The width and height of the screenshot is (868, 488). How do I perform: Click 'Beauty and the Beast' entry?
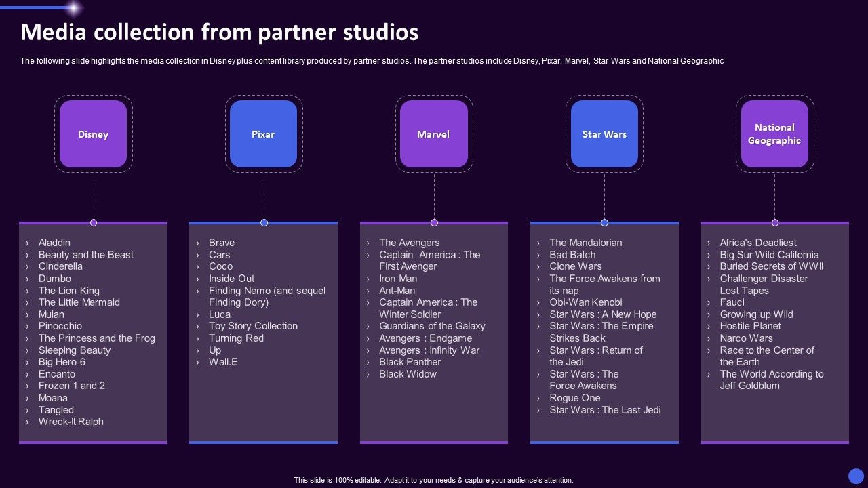pos(86,255)
